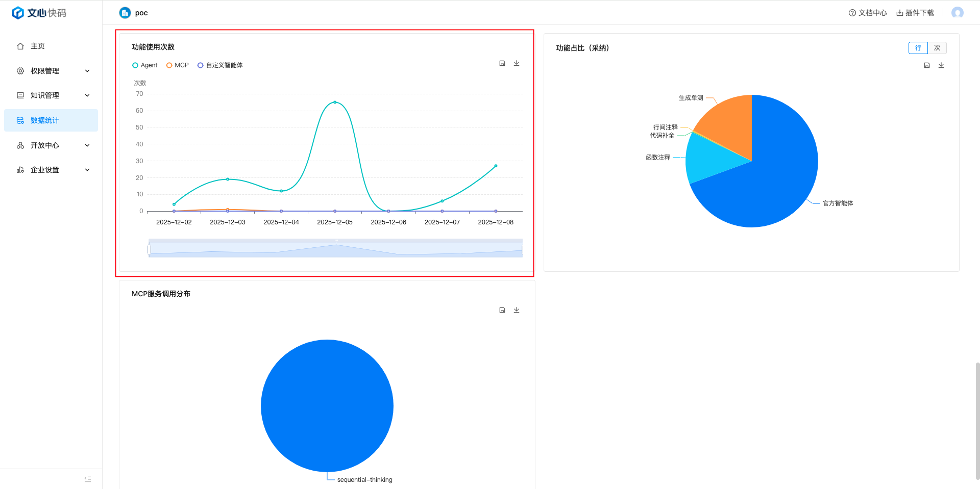Download the 功能占比 pie chart data
The height and width of the screenshot is (489, 980).
941,65
